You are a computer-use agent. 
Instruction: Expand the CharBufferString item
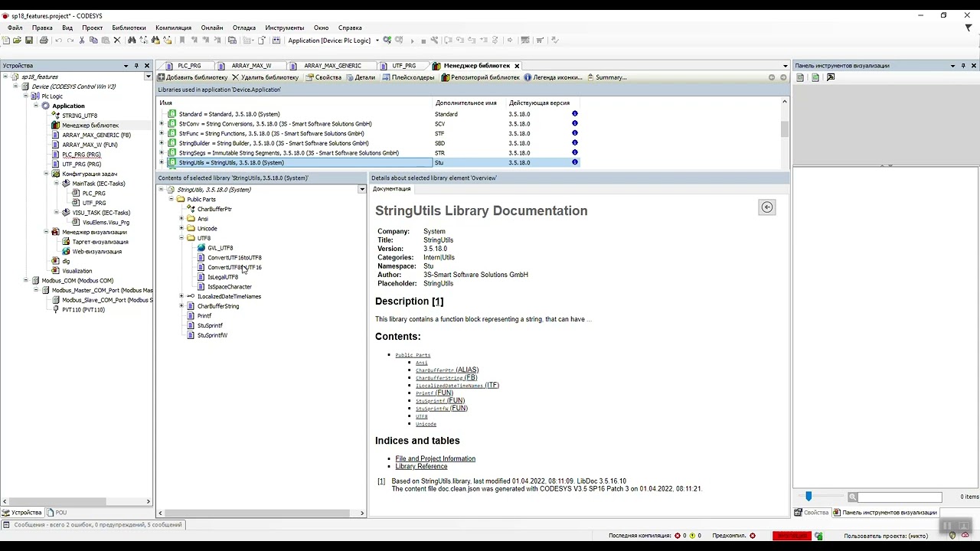coord(181,306)
